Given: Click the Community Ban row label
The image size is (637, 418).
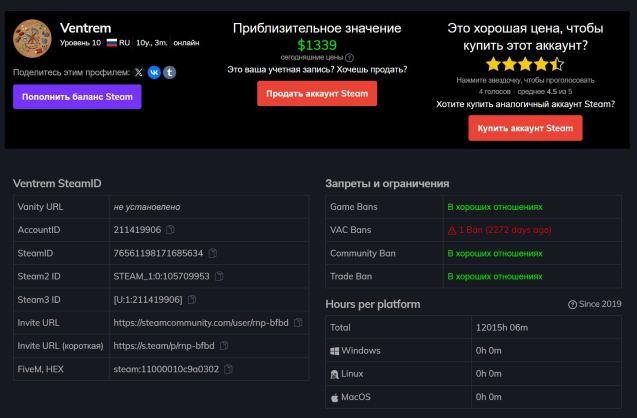Looking at the screenshot, I should [x=362, y=253].
